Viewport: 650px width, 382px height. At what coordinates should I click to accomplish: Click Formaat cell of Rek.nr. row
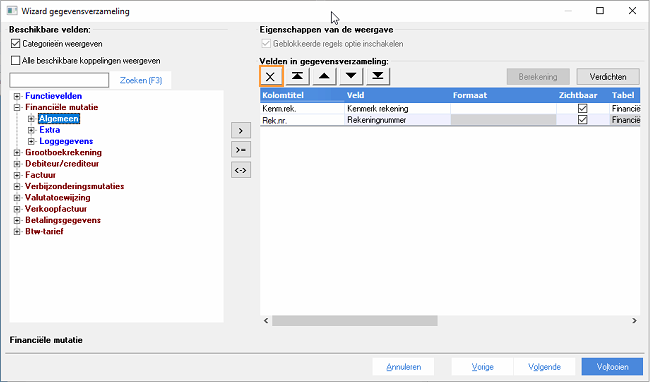click(504, 120)
